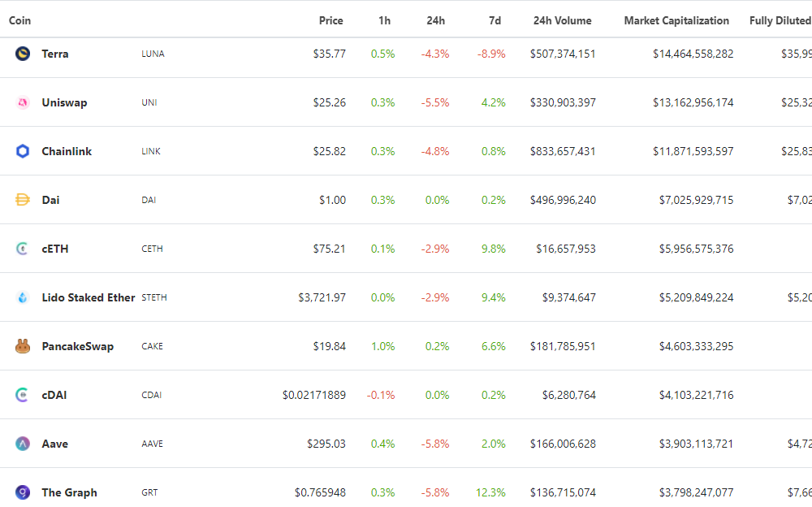Click the cETH logo icon
The height and width of the screenshot is (507, 812).
(22, 249)
